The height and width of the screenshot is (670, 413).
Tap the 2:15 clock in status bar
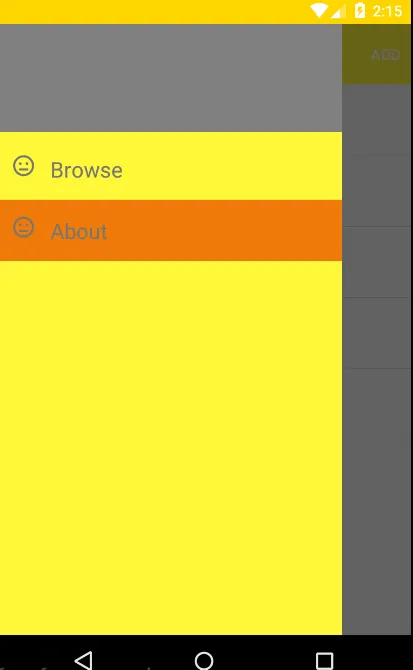pyautogui.click(x=387, y=11)
